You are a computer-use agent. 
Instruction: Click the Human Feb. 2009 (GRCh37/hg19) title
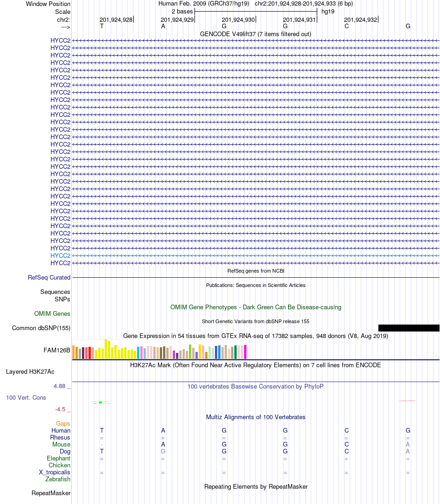coord(204,4)
